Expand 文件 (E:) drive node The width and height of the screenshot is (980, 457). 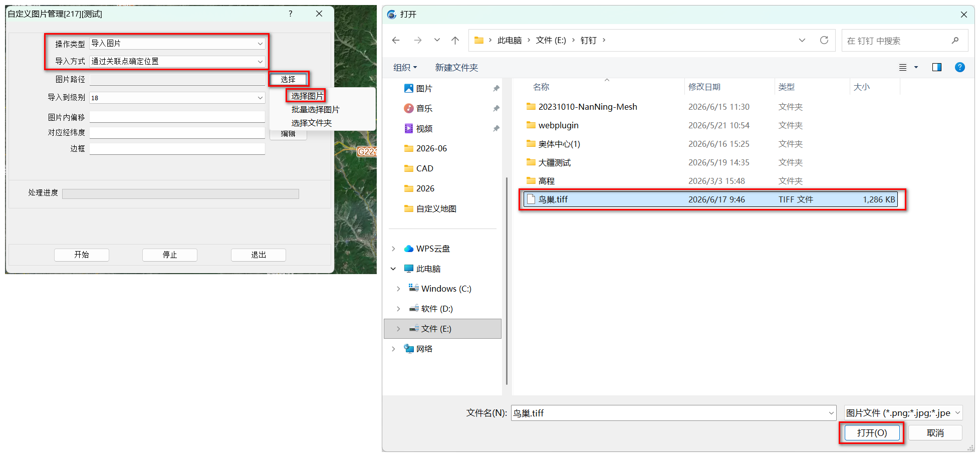(398, 329)
